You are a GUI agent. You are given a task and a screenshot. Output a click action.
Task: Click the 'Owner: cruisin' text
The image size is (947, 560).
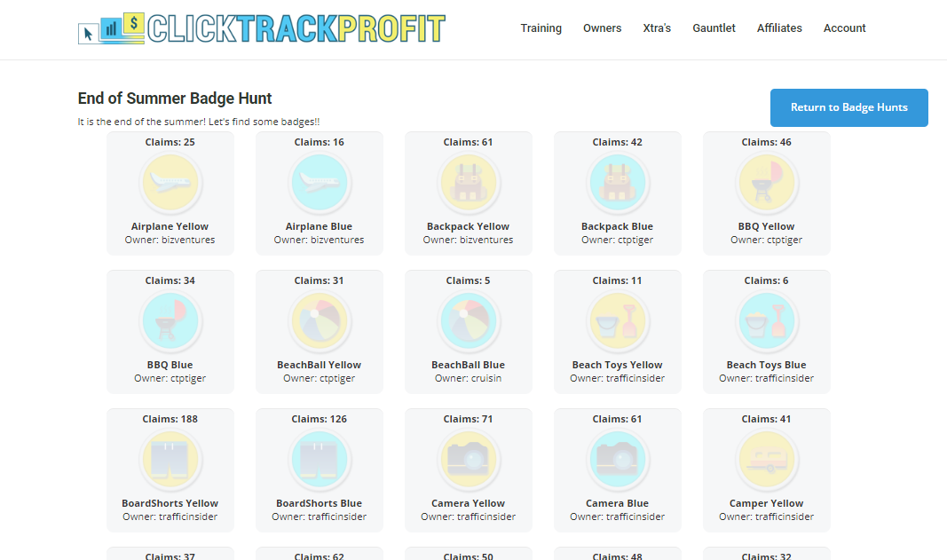tap(468, 378)
